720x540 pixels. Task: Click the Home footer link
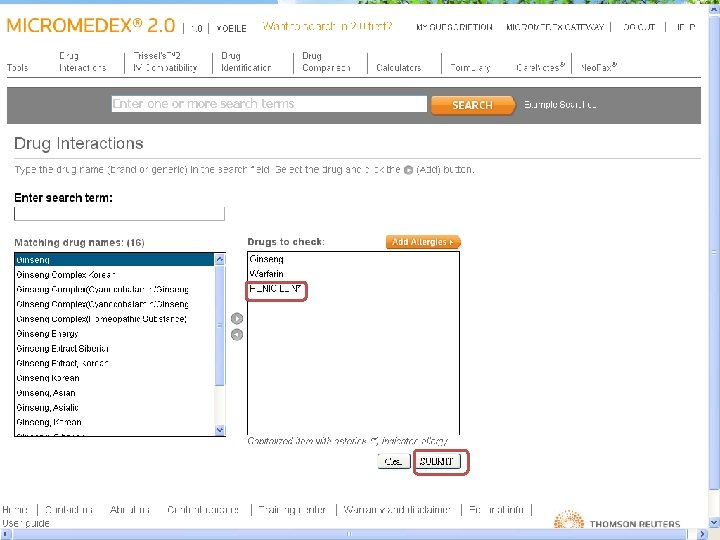tap(15, 510)
